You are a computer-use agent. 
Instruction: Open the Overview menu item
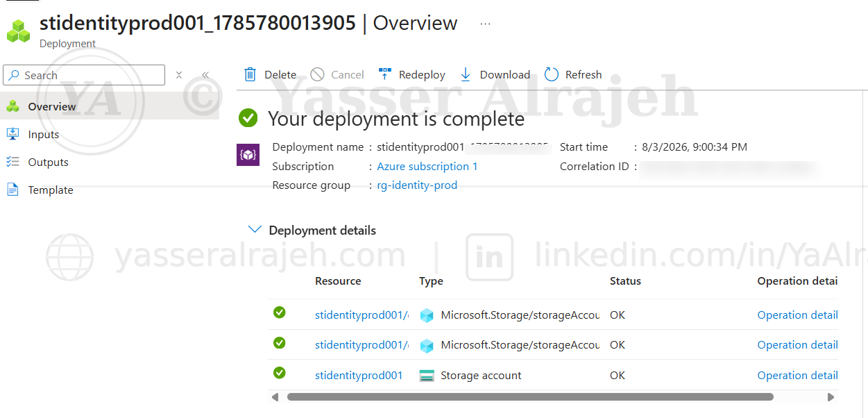[x=110, y=106]
